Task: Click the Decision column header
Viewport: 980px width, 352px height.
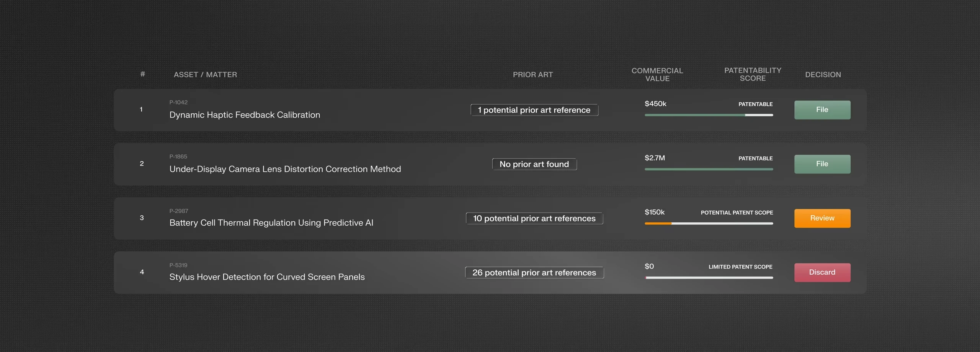Action: (x=823, y=75)
